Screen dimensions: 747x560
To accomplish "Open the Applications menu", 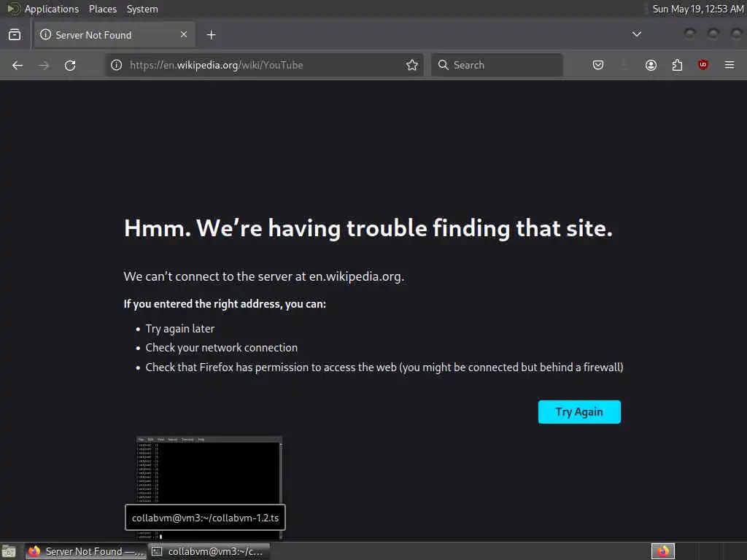I will [x=52, y=9].
